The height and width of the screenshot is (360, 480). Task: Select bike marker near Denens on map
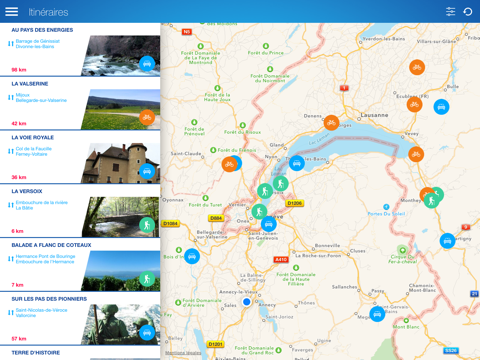331,123
